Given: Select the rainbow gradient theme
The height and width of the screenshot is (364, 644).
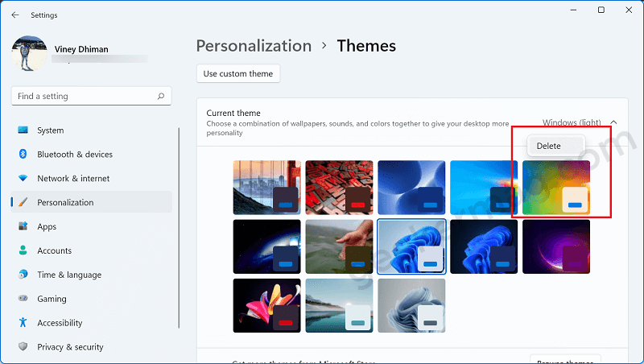Looking at the screenshot, I should point(556,188).
